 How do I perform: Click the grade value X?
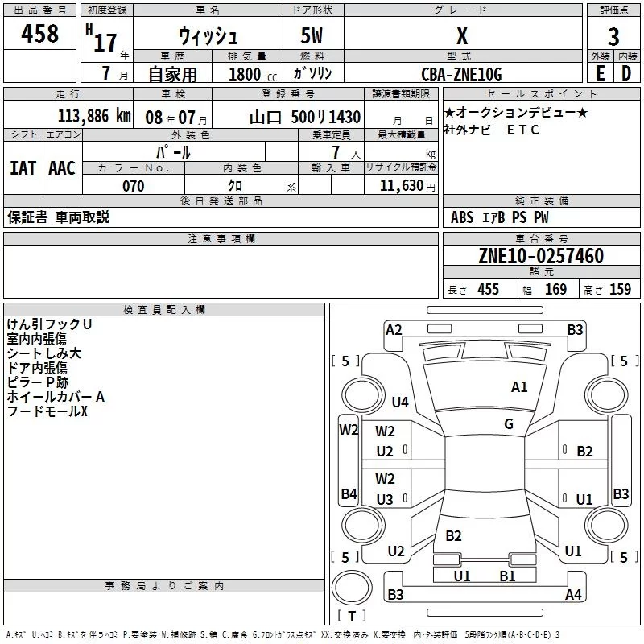pos(462,35)
